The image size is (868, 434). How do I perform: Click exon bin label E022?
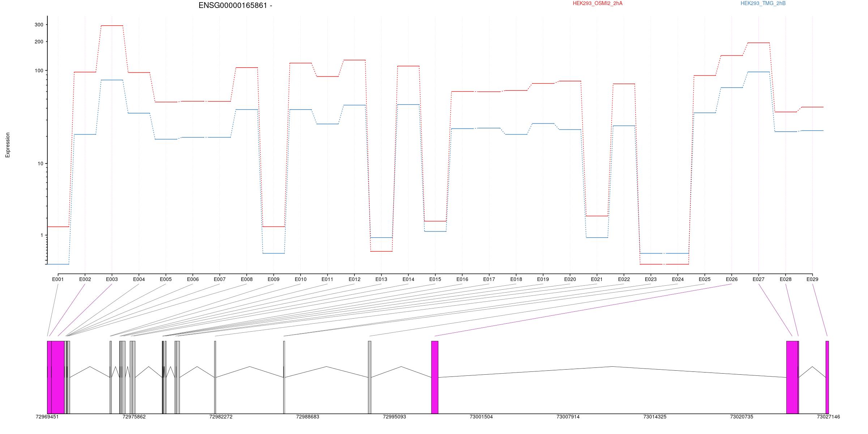tap(624, 279)
